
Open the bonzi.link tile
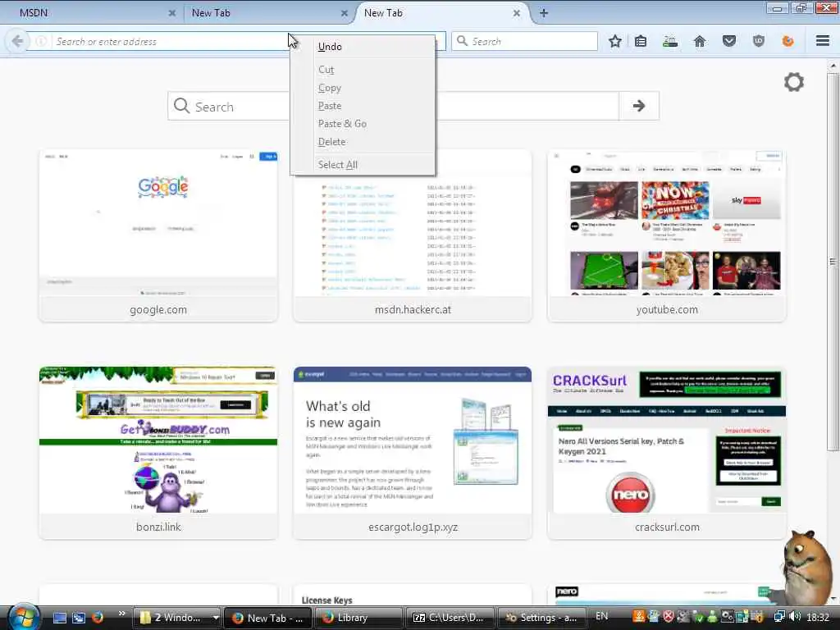[158, 453]
